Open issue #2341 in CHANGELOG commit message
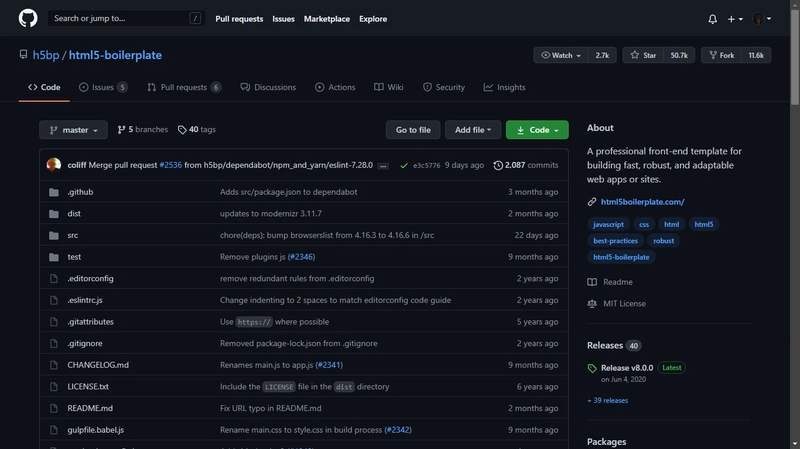Image resolution: width=800 pixels, height=449 pixels. pos(329,365)
